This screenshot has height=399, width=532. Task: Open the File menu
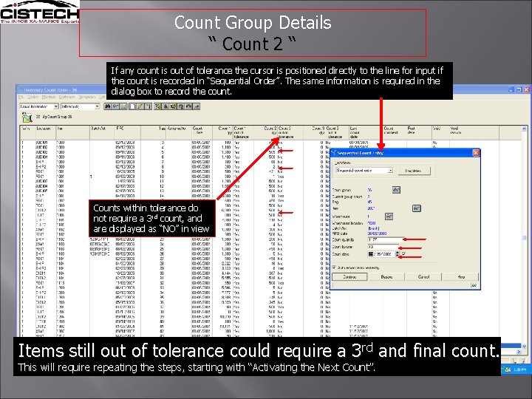tap(21, 97)
